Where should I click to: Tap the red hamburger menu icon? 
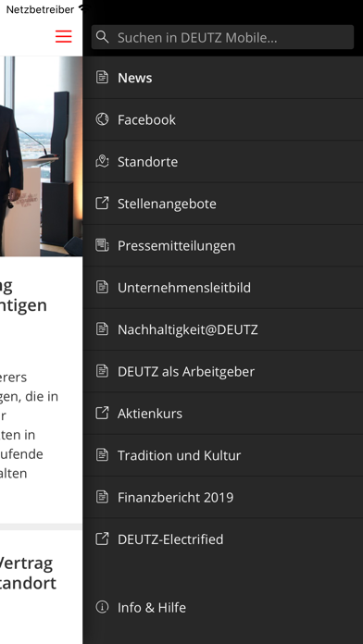click(x=64, y=37)
